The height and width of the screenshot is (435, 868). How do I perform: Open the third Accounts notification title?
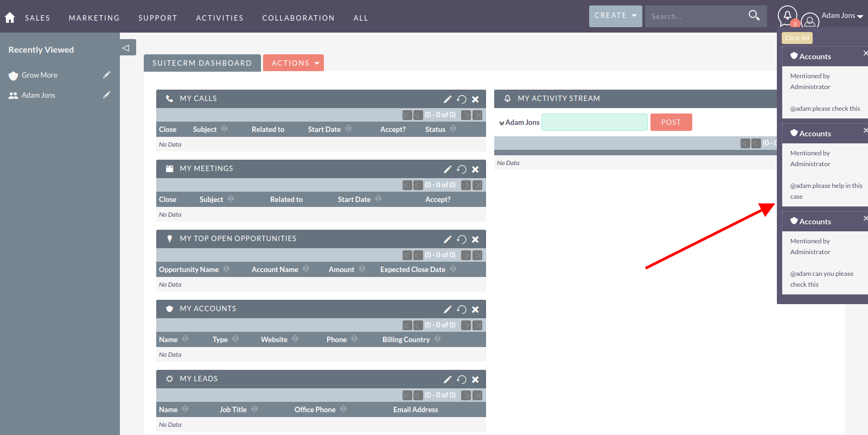pos(815,222)
